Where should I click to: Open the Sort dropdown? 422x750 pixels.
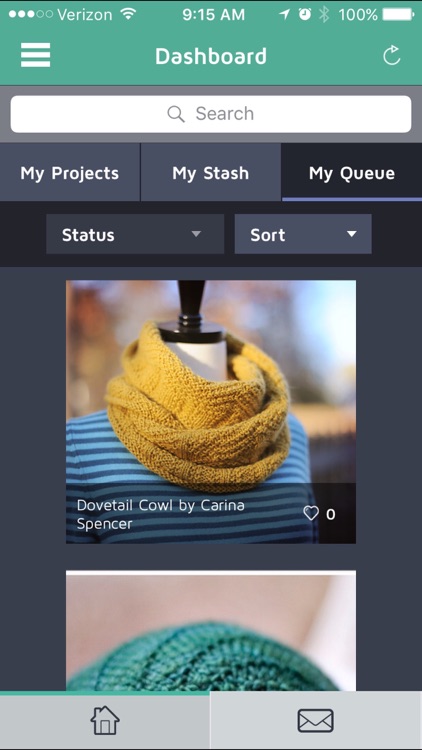pyautogui.click(x=303, y=234)
